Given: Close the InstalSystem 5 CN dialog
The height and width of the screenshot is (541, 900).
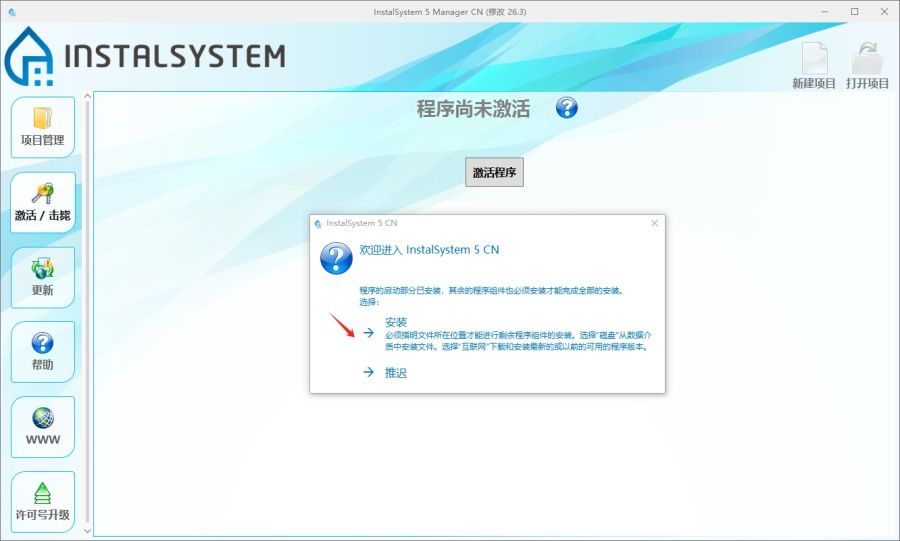Looking at the screenshot, I should click(655, 223).
